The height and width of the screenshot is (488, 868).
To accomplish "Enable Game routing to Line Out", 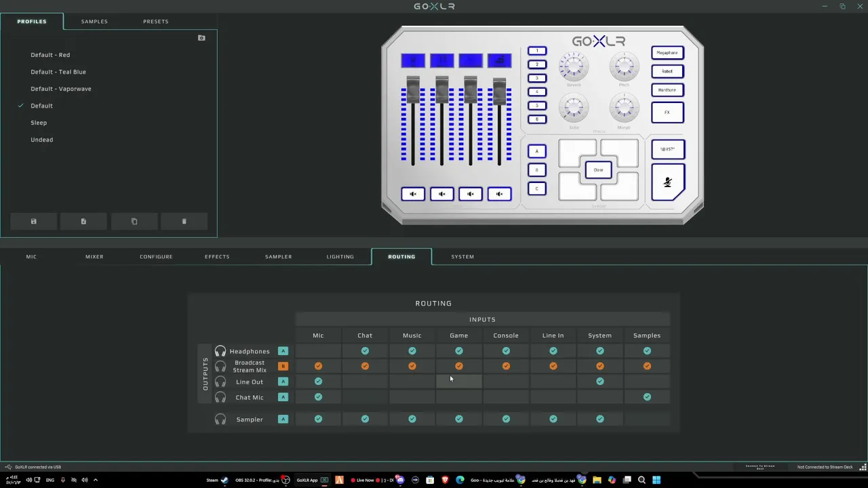I will 459,382.
